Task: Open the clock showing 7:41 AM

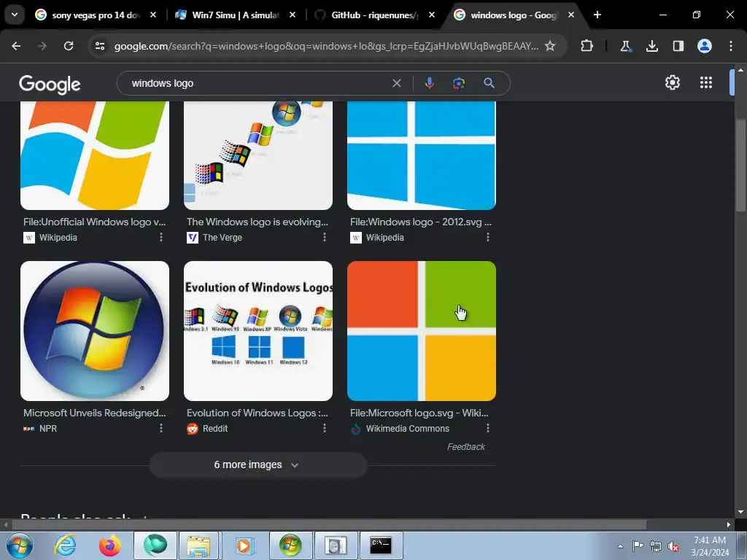Action: 710,546
